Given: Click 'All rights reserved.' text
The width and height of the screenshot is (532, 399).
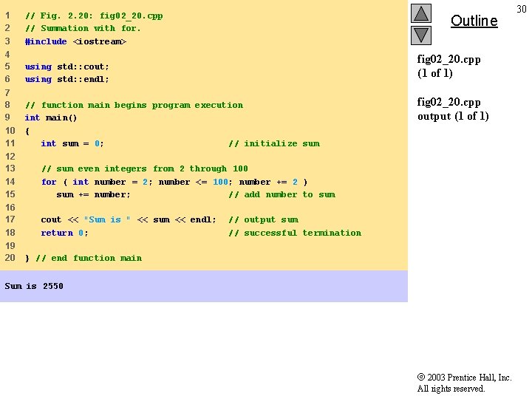Looking at the screenshot, I should 451,389.
